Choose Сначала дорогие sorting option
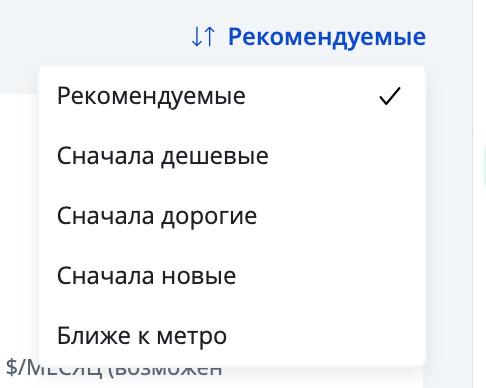The width and height of the screenshot is (486, 388). [232, 216]
